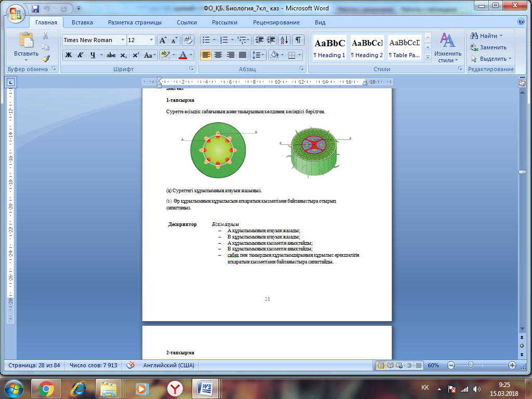Expand the font color dropdown arrow
Screen dimensions: 532x399
[191, 55]
